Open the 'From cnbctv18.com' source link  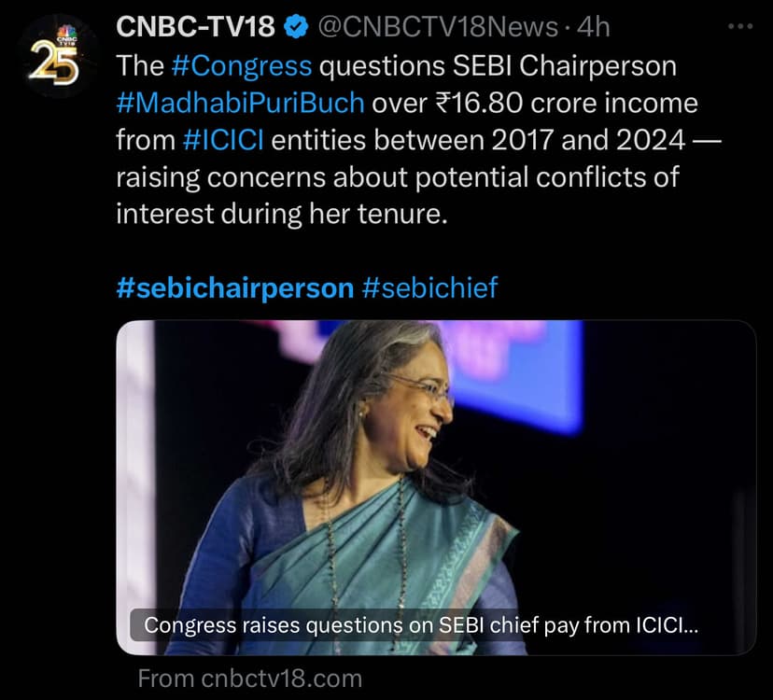249,678
